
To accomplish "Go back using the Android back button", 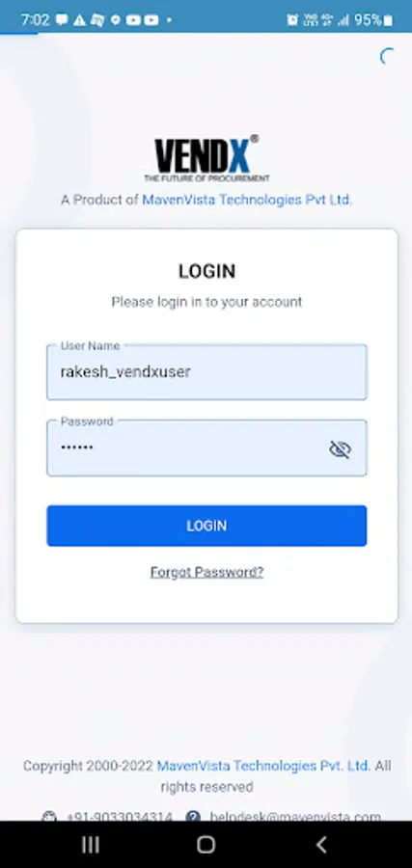I will [x=321, y=845].
